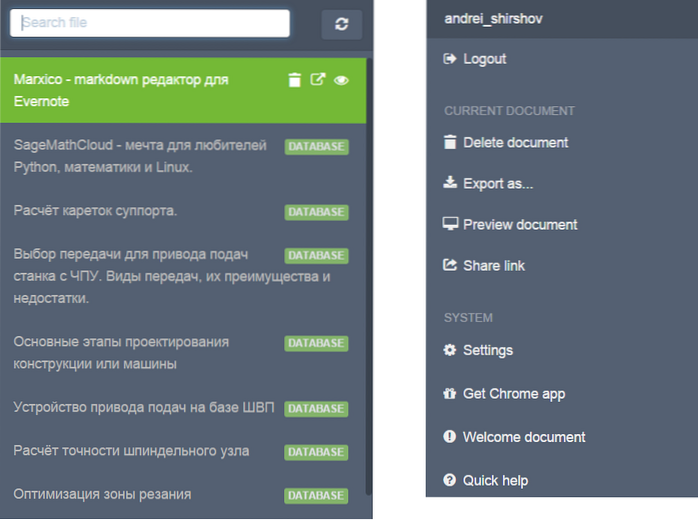Click DATABASE badge next to Оптимизация зоны резания
This screenshot has height=520, width=698.
316,495
